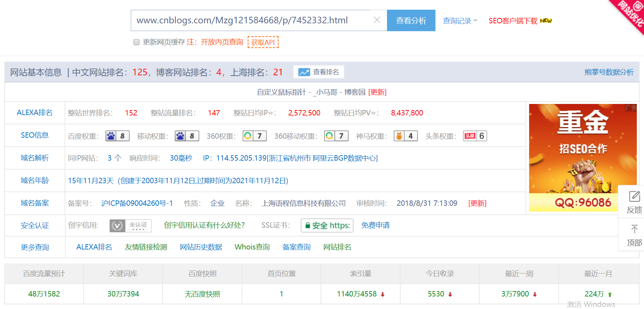Click the daily IP value 2,572,500
This screenshot has height=309, width=644.
coord(304,113)
